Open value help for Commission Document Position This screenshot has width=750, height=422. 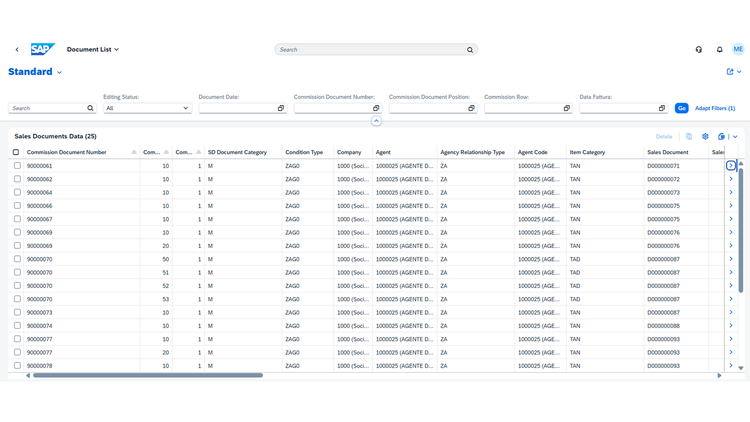point(471,108)
